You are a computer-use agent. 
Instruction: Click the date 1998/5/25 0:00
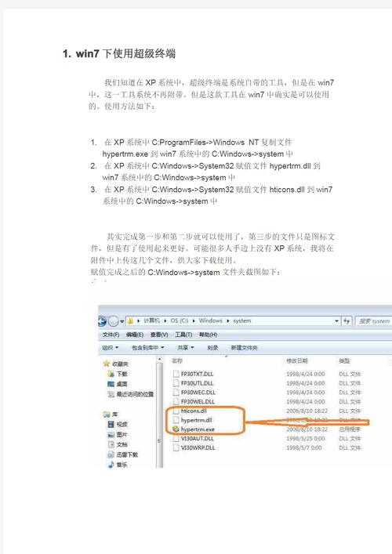click(306, 439)
